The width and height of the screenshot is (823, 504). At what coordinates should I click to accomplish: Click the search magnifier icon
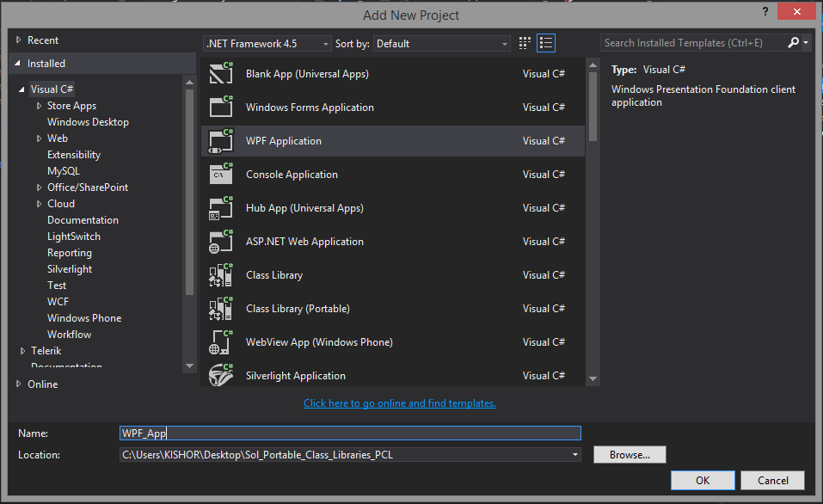pos(793,42)
